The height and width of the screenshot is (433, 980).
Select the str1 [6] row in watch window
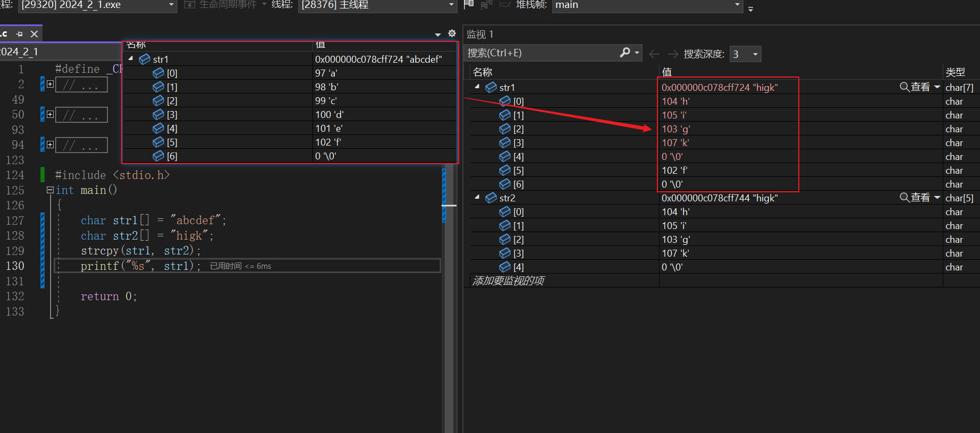(x=725, y=184)
